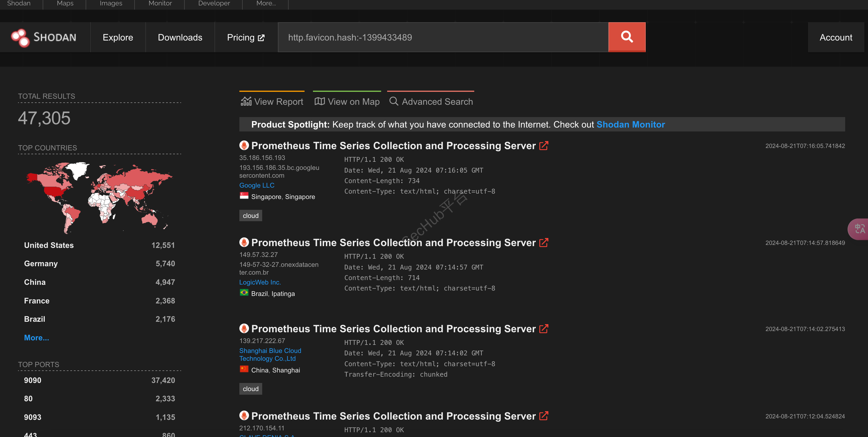Image resolution: width=868 pixels, height=437 pixels.
Task: Click the top countries world map
Action: point(99,197)
